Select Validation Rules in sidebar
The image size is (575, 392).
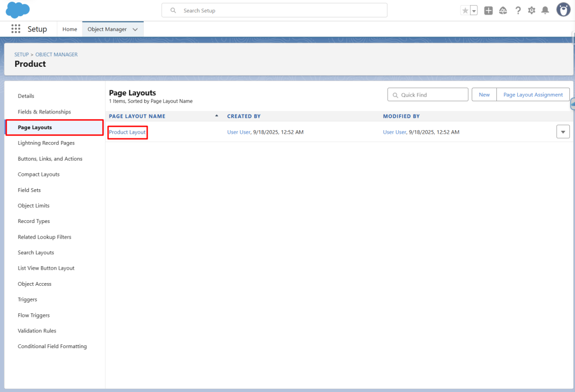[x=37, y=331]
